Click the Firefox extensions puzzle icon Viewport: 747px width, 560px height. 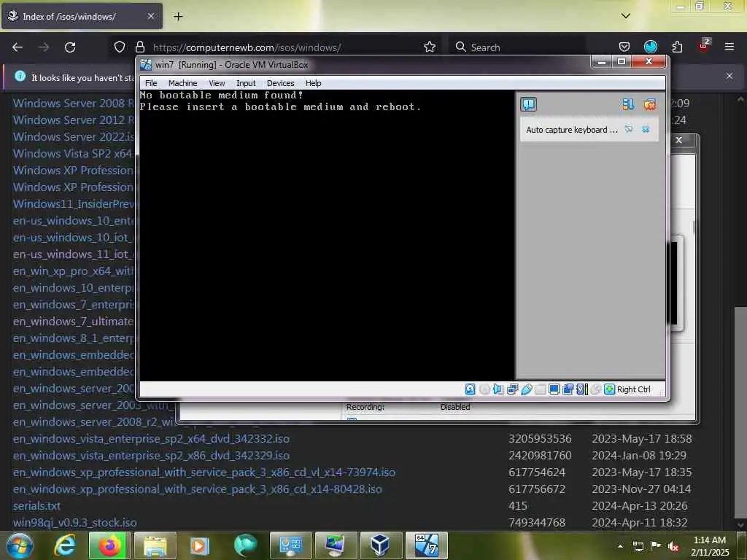click(677, 47)
